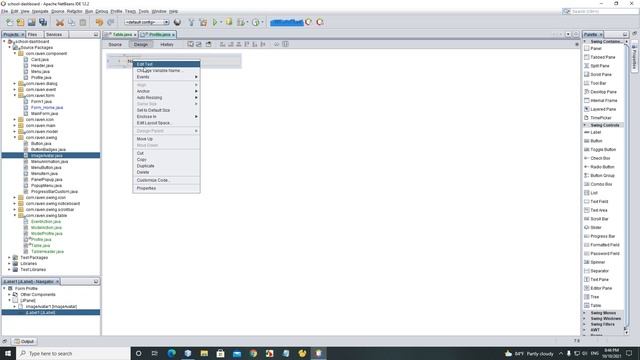Expand the Swing Menus palette category

[585, 313]
